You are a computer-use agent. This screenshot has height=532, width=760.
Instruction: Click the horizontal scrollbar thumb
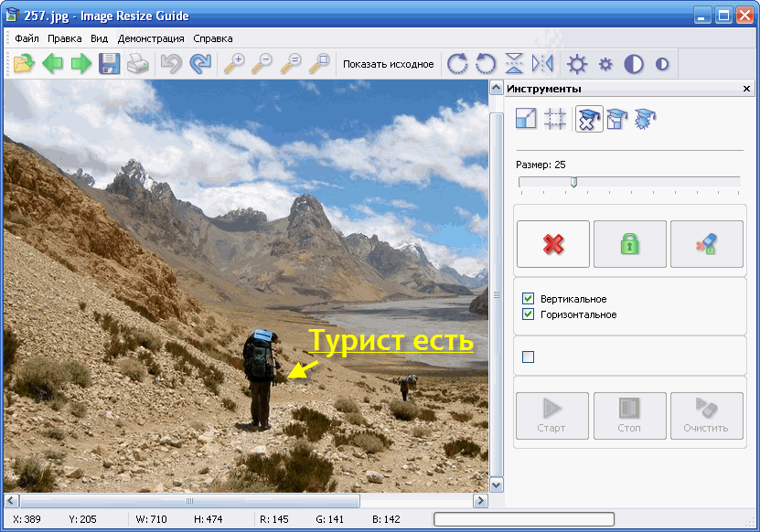(x=189, y=501)
